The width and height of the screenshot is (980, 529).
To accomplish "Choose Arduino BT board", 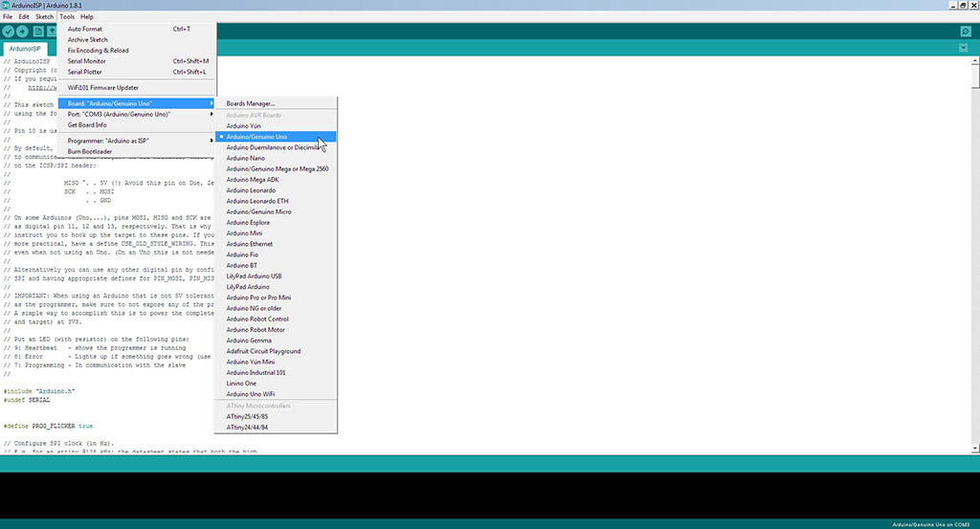I will coord(276,265).
